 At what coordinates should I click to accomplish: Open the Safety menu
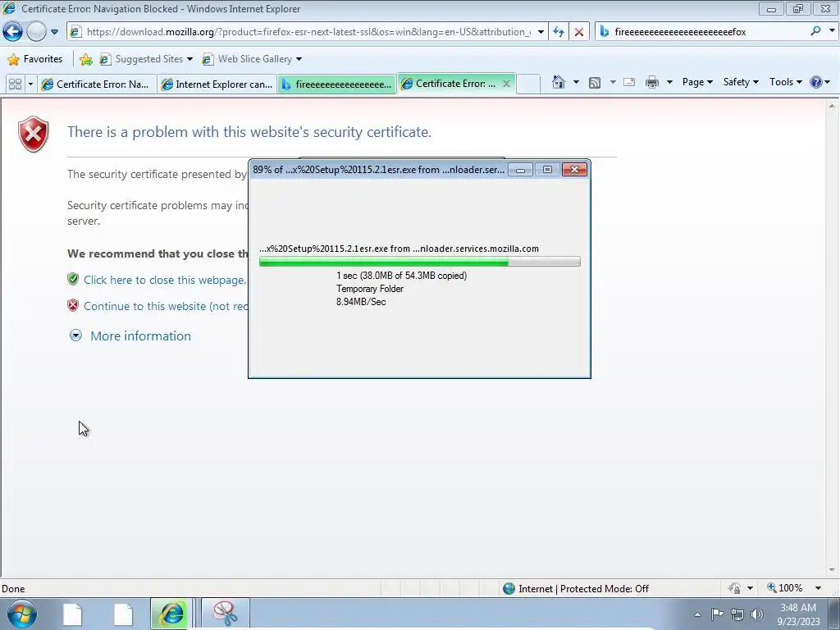point(741,82)
